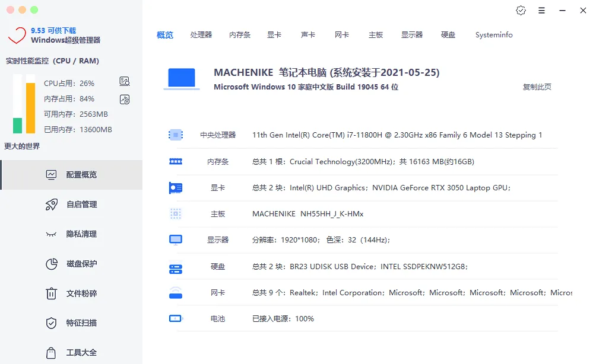Open the skin/theme badge icon in title bar

click(521, 11)
